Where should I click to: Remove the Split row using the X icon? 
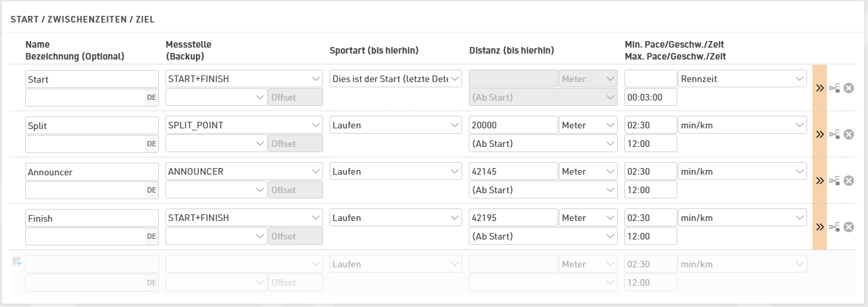(848, 134)
